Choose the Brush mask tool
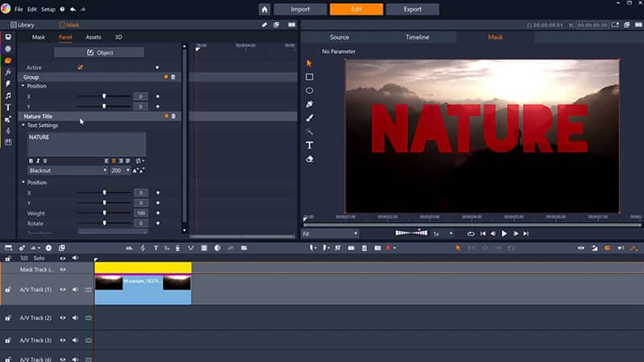 [x=309, y=118]
